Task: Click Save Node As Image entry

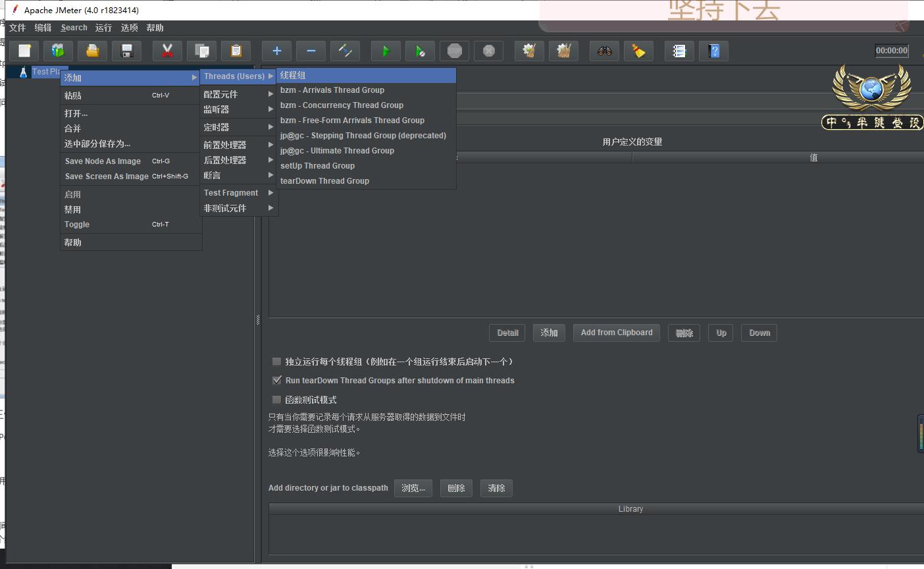Action: pyautogui.click(x=130, y=161)
